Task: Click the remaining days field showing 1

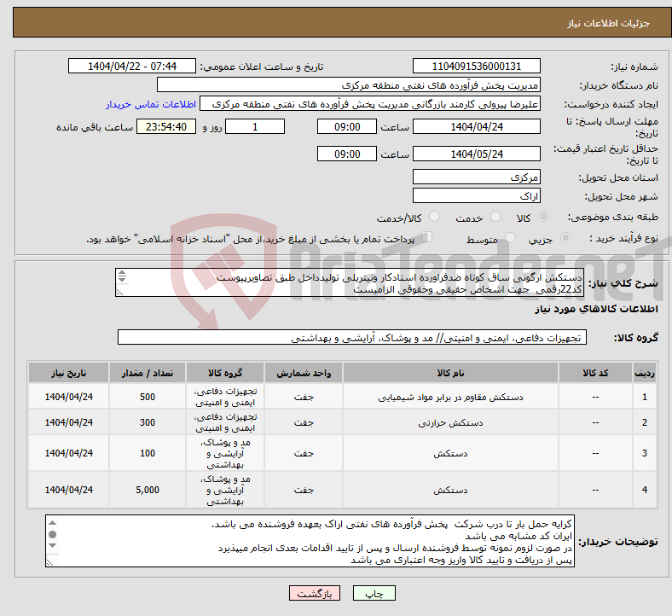Action: [x=255, y=127]
